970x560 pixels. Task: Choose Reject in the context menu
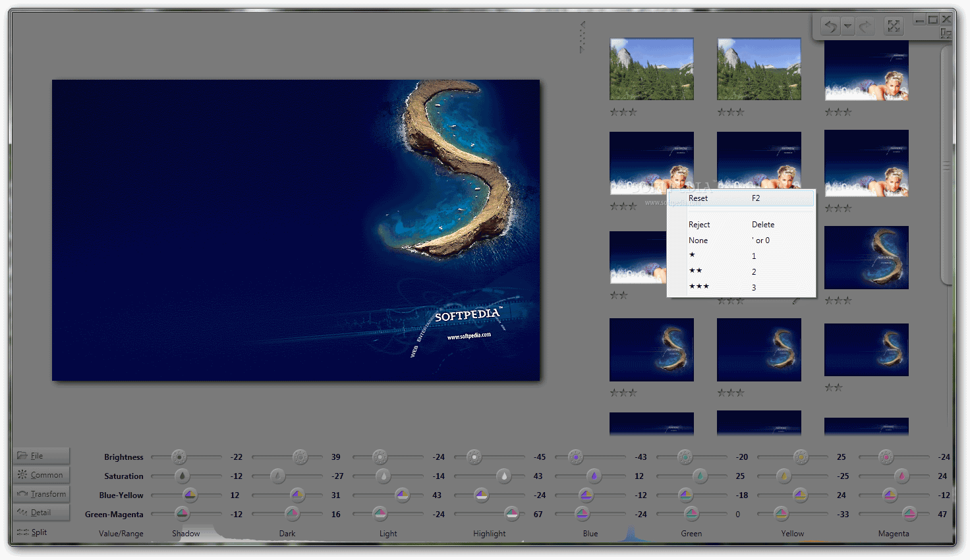point(741,225)
